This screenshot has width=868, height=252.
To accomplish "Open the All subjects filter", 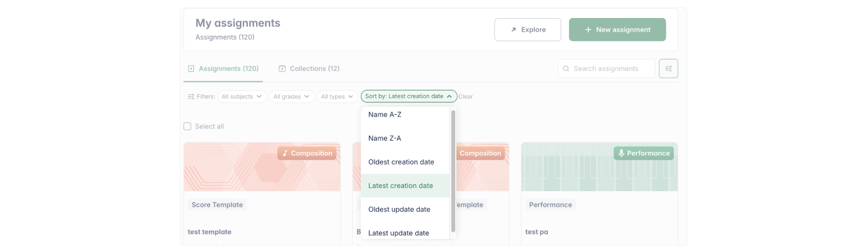I will (242, 97).
